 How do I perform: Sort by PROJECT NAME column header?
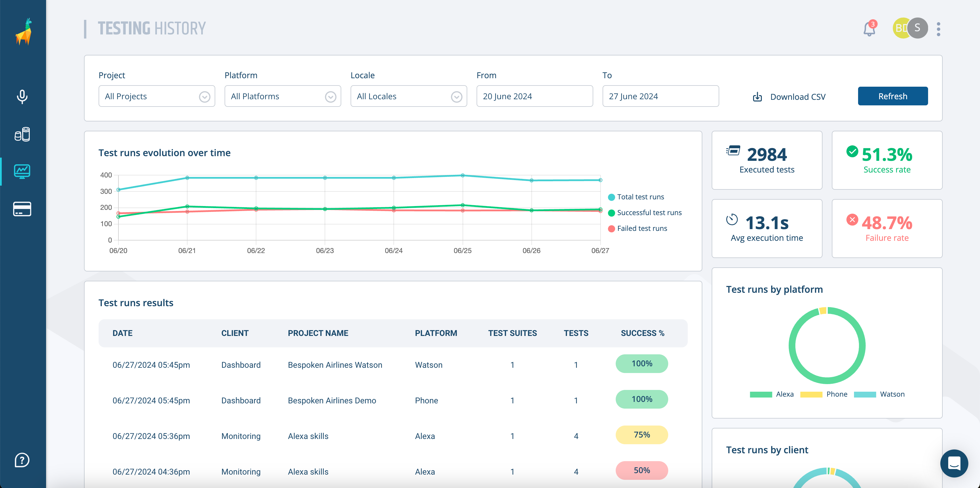(318, 333)
